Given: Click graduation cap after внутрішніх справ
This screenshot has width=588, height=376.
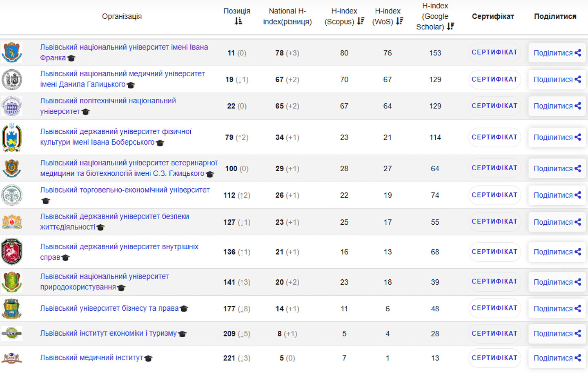Looking at the screenshot, I should 65,258.
